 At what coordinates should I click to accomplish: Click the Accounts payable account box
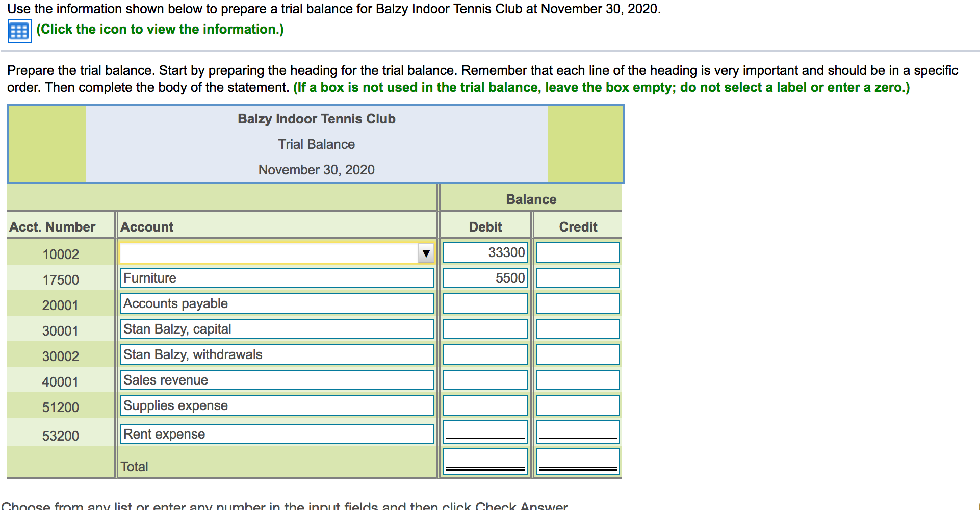pos(276,303)
